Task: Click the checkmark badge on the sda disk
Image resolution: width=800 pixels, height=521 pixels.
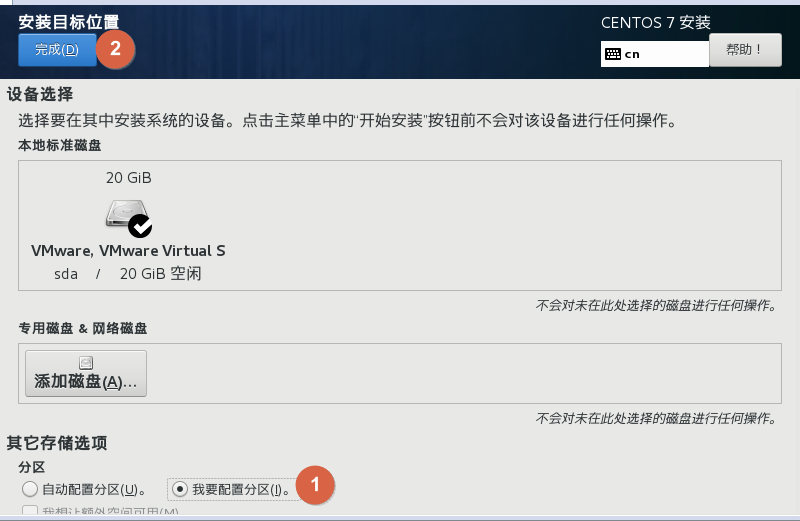Action: point(140,226)
